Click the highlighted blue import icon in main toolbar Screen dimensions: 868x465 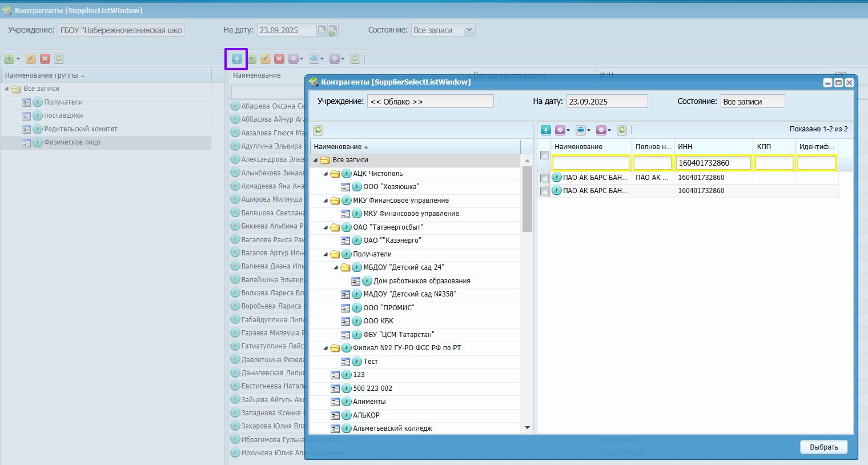point(236,59)
